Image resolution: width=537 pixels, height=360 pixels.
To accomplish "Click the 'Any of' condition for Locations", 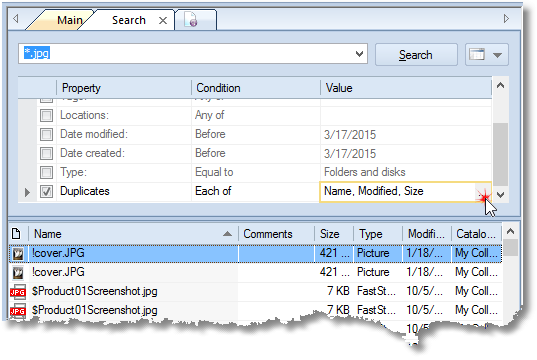I will pos(210,115).
